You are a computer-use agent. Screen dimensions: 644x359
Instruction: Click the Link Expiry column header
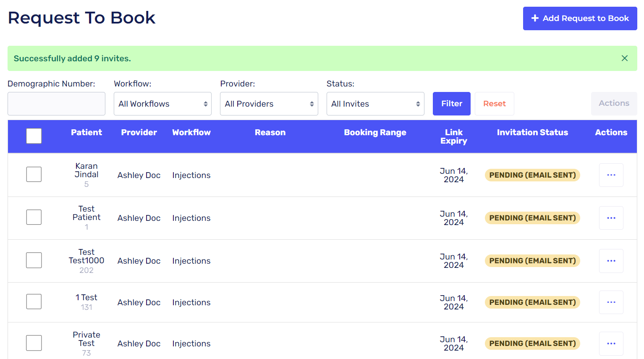[453, 136]
